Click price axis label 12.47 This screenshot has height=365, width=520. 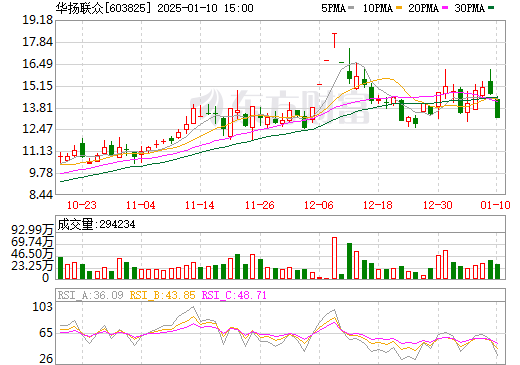click(x=37, y=129)
